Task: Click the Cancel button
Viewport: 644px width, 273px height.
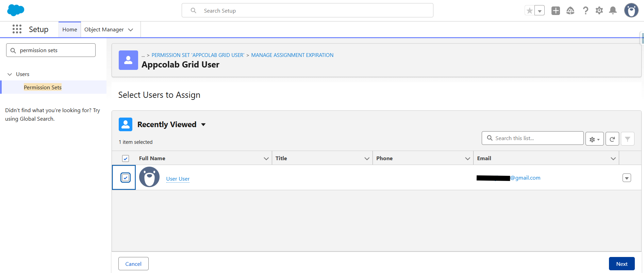Action: point(133,264)
